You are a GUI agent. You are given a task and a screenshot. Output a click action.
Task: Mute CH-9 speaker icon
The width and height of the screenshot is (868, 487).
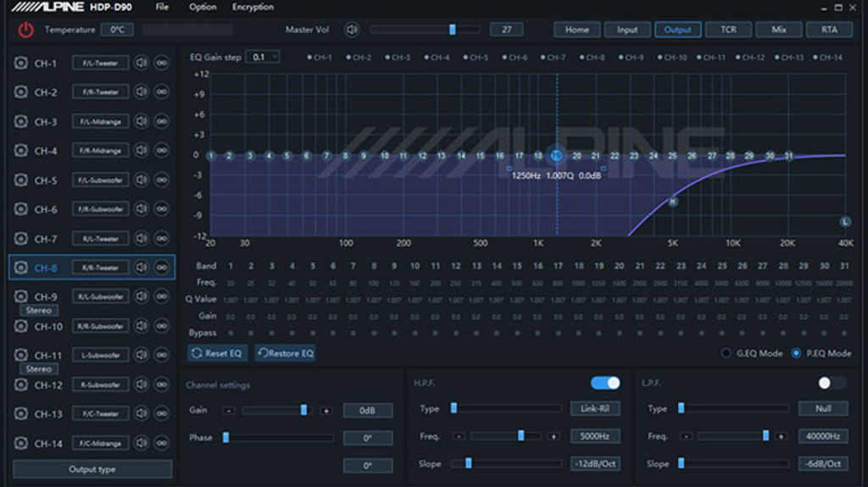(142, 296)
